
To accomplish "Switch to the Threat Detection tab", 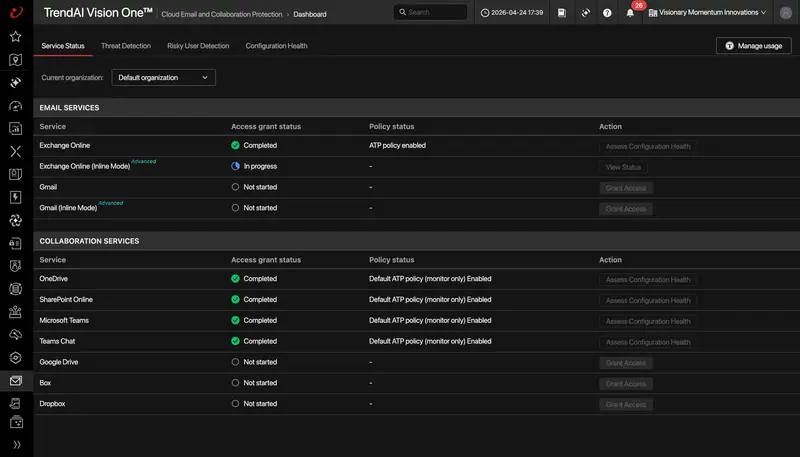I will [x=126, y=46].
